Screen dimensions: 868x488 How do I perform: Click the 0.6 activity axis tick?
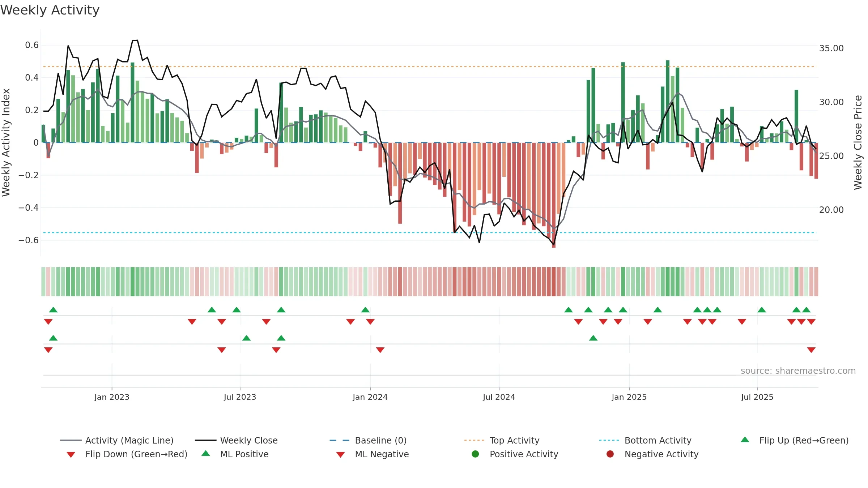pyautogui.click(x=32, y=45)
